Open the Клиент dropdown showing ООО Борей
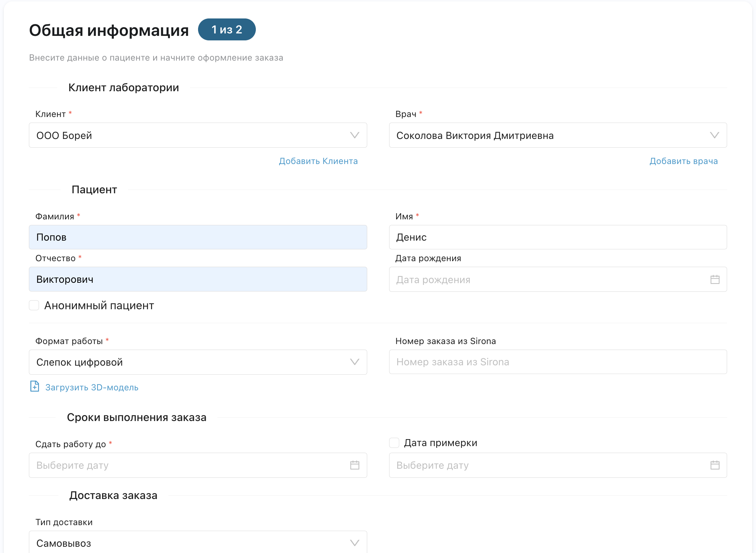 [x=188, y=135]
